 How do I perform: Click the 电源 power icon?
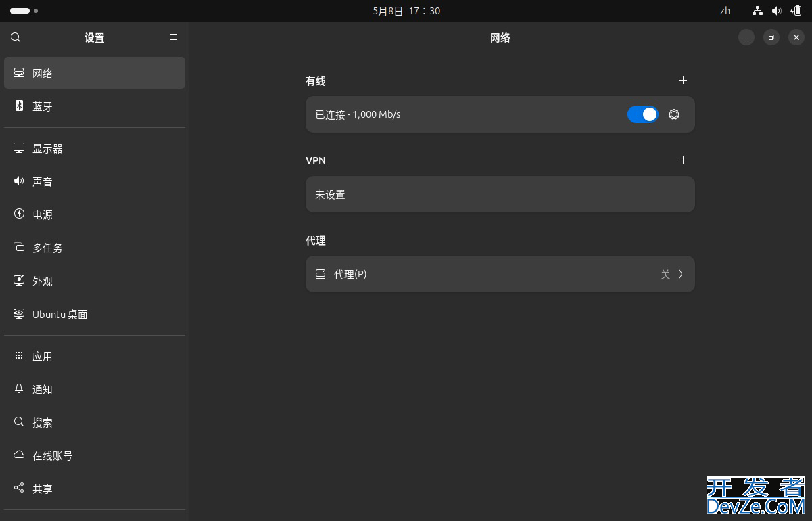(x=19, y=214)
